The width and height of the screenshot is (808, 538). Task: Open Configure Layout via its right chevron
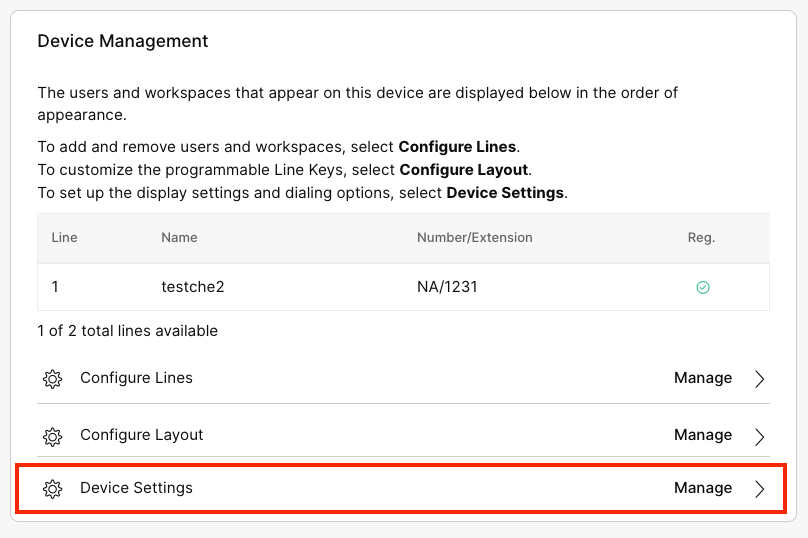(759, 436)
